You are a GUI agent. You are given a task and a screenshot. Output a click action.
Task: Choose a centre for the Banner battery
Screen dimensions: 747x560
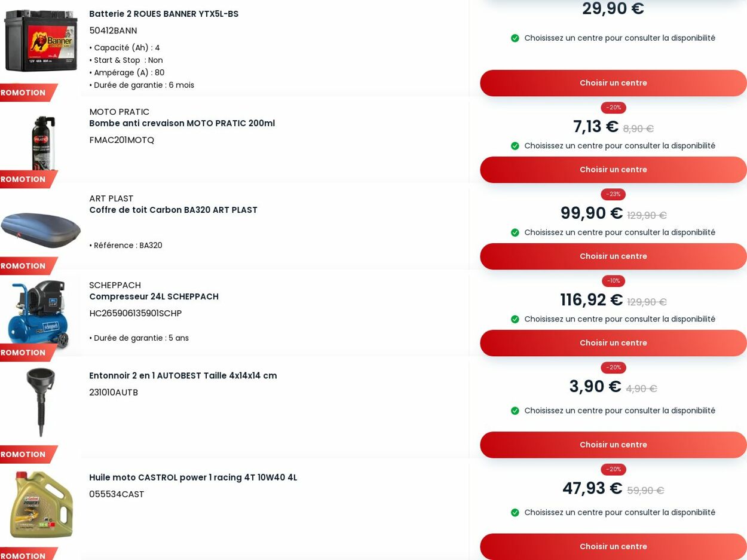[x=613, y=83]
